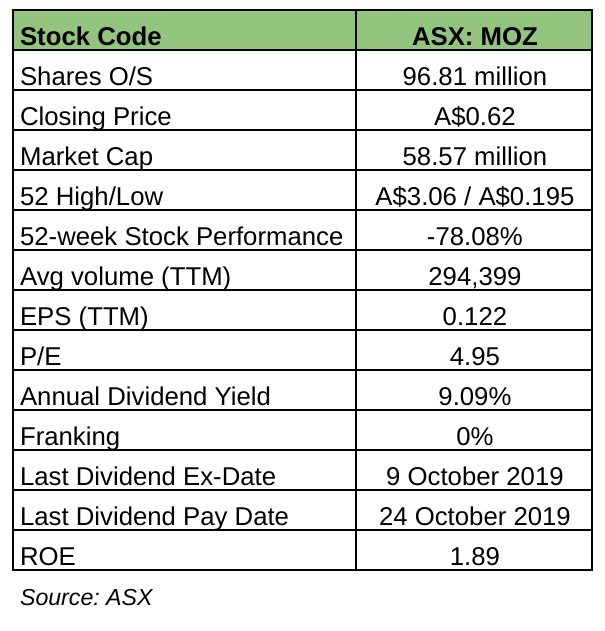Click the Stock Code header cell

[x=91, y=37]
